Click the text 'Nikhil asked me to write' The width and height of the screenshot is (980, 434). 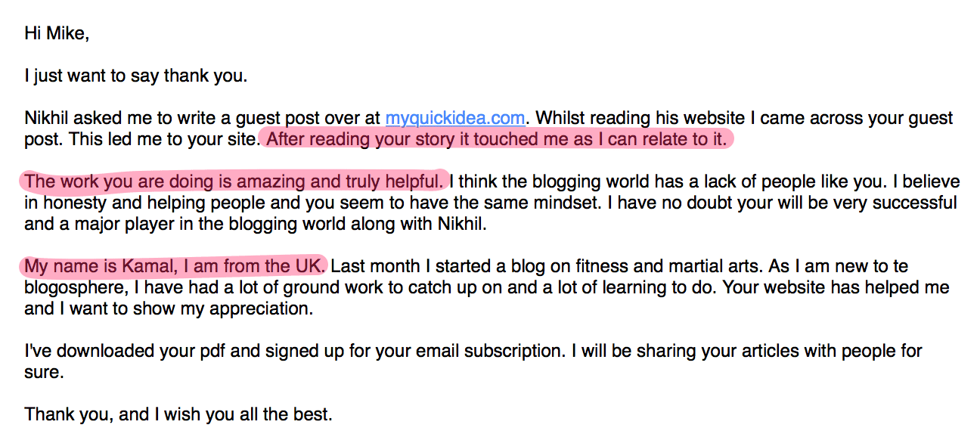112,119
